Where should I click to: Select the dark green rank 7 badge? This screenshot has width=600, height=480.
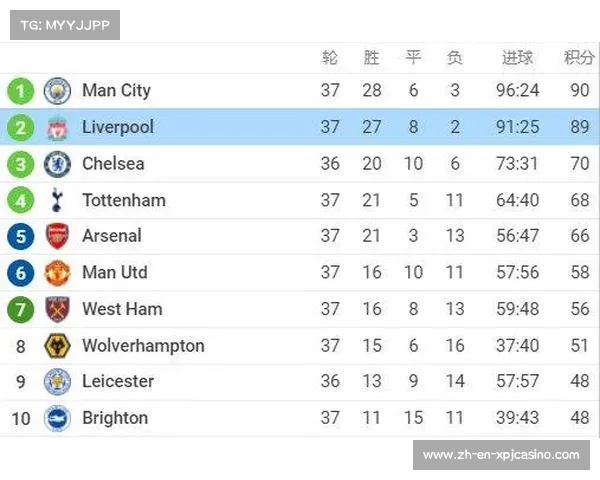point(21,309)
